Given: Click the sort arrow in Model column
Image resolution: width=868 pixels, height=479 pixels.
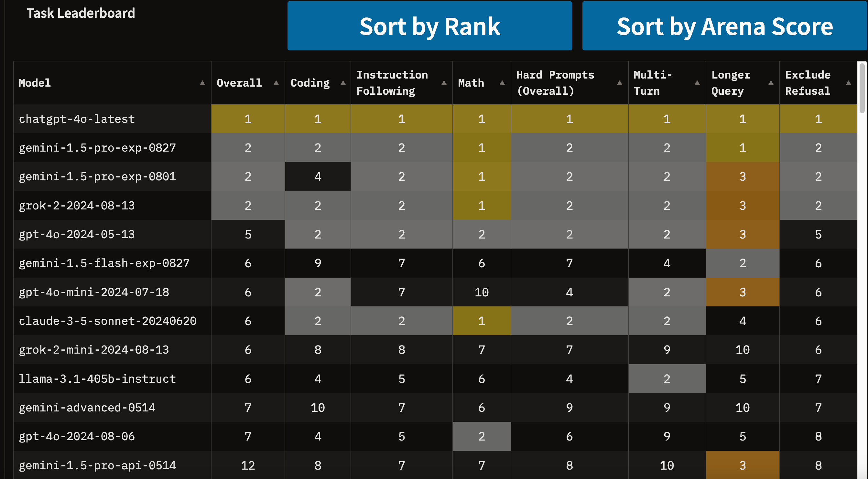Looking at the screenshot, I should [x=202, y=83].
